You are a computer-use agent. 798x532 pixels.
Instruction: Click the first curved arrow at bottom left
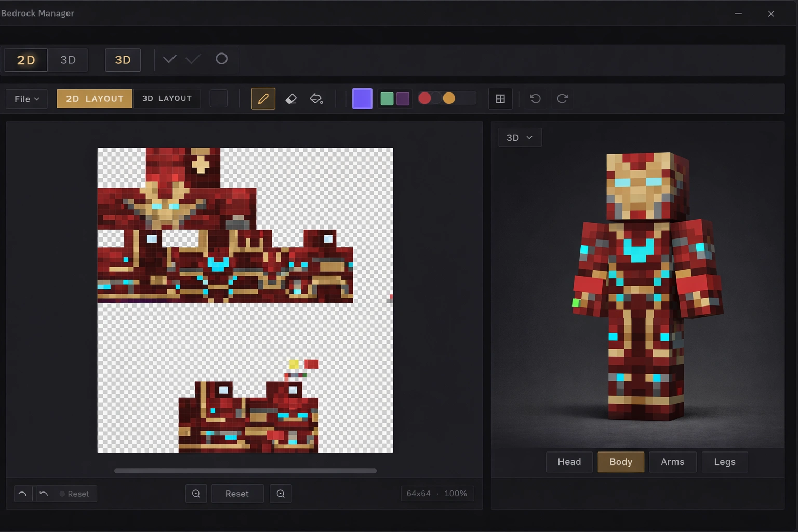(x=22, y=494)
